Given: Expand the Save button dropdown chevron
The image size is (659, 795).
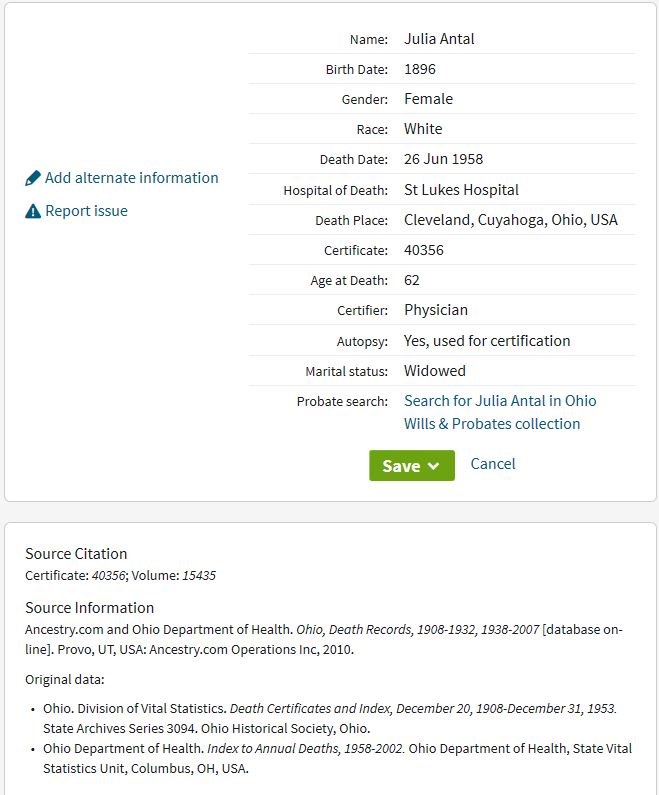Looking at the screenshot, I should click(434, 466).
